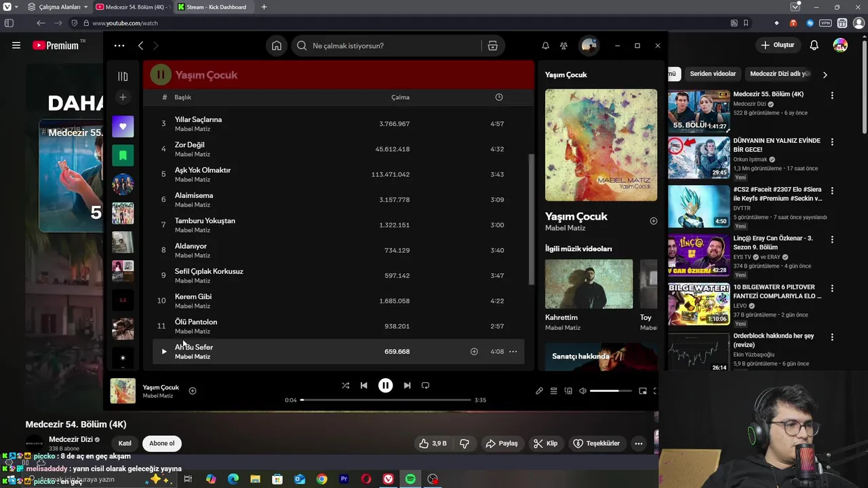Viewport: 868px width, 488px height.
Task: Go back in Spotify navigation
Action: point(140,45)
